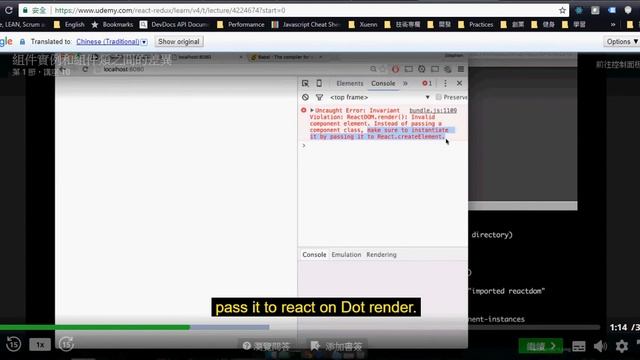Viewport: 640px width, 360px height.
Task: Select the inspect element icon in DevTools
Action: click(305, 83)
